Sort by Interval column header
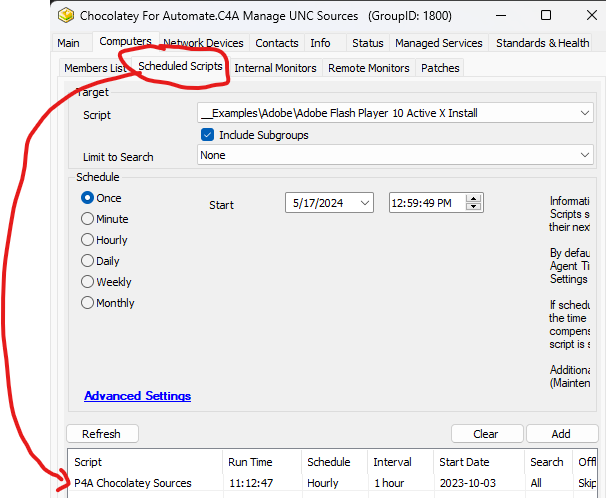 tap(401, 462)
